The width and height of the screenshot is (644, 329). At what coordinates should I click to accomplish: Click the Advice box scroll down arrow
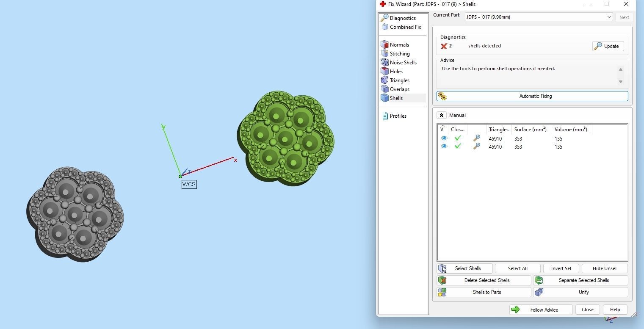coord(621,82)
